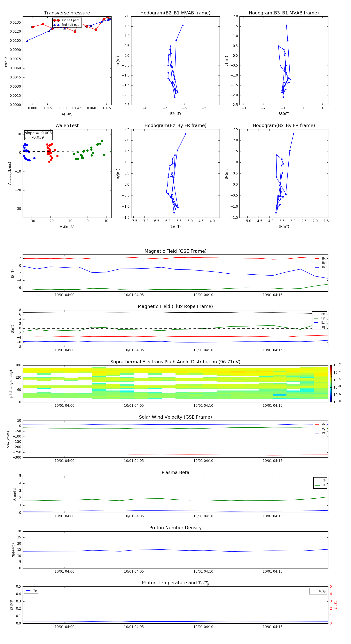Image resolution: width=351 pixels, height=644 pixels.
Task: Click the "Proton Number Density" title
Action: pyautogui.click(x=175, y=528)
